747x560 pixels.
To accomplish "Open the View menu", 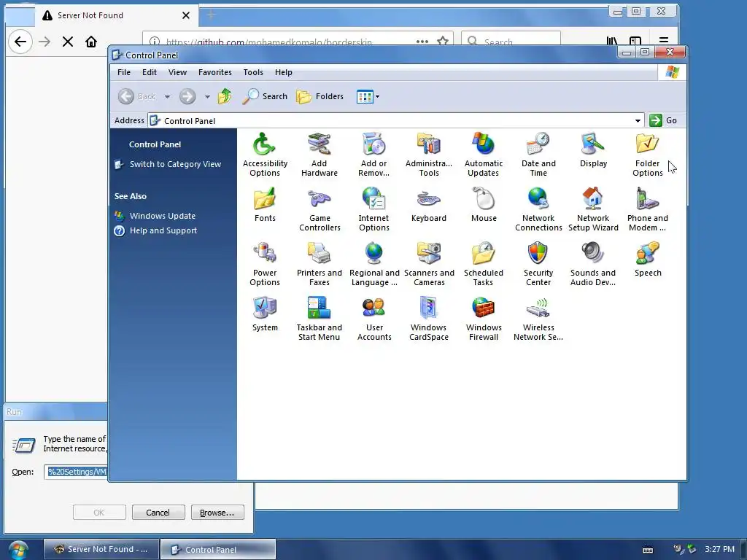I will point(177,72).
